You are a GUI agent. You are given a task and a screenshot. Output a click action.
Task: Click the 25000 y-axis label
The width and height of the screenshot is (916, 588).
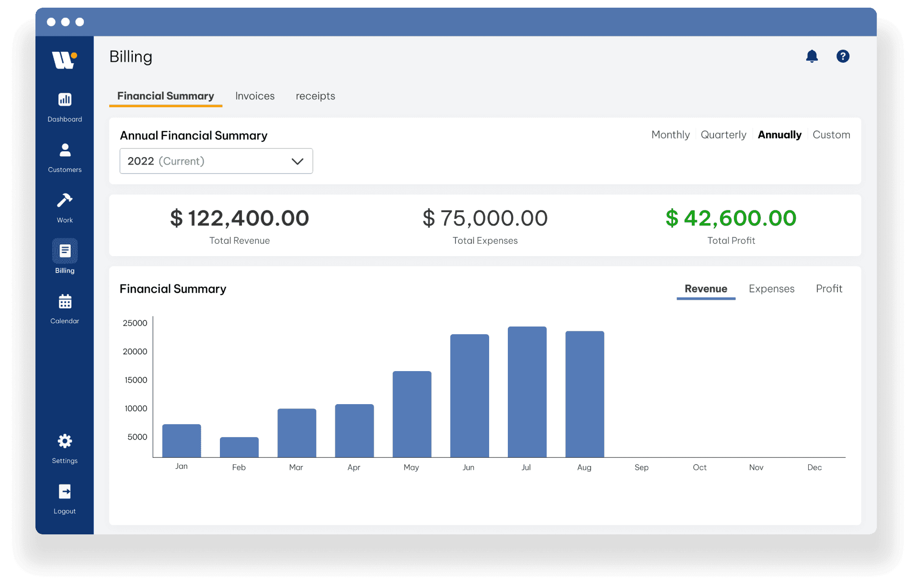(x=135, y=323)
